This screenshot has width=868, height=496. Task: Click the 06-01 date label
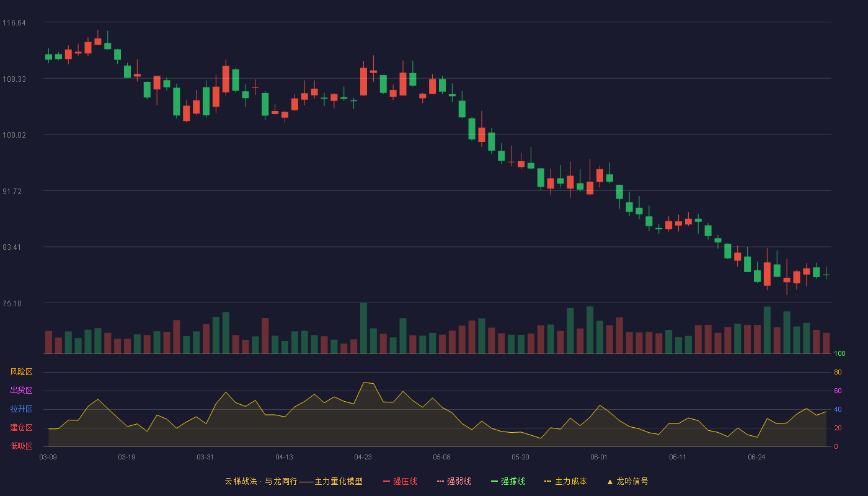599,457
